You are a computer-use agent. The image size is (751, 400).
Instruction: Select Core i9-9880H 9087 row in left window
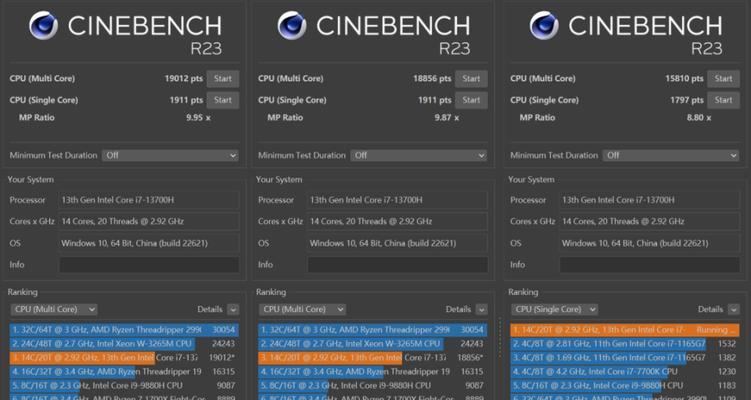pyautogui.click(x=124, y=385)
